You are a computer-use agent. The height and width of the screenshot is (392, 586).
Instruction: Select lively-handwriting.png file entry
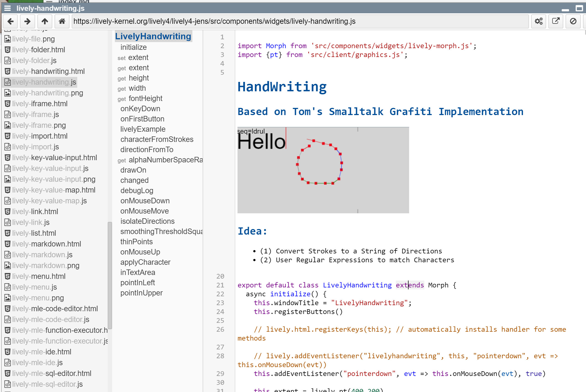(x=47, y=93)
